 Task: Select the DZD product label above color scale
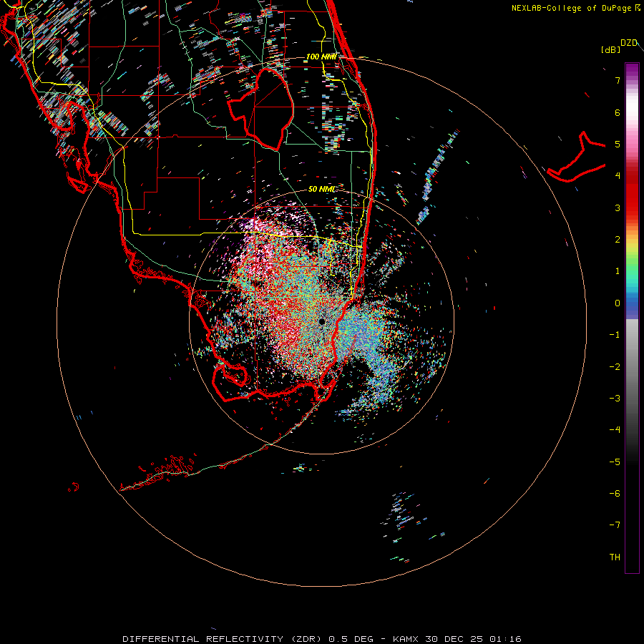pos(628,43)
